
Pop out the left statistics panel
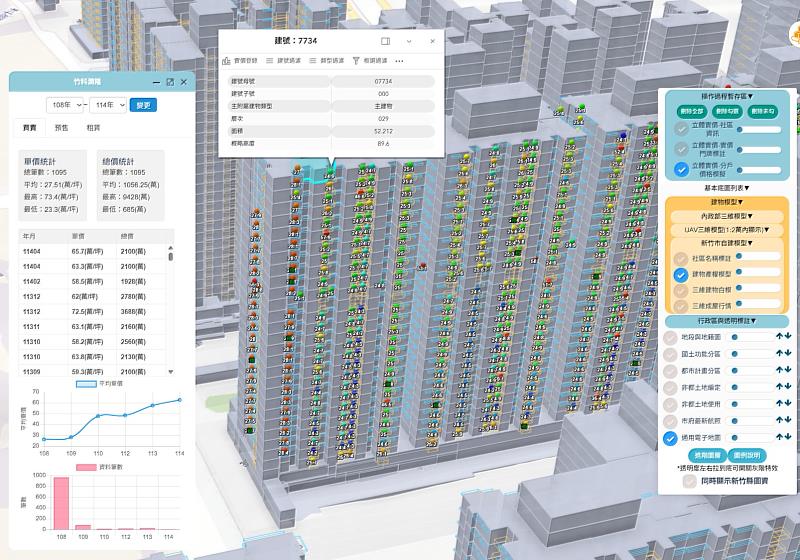(170, 82)
